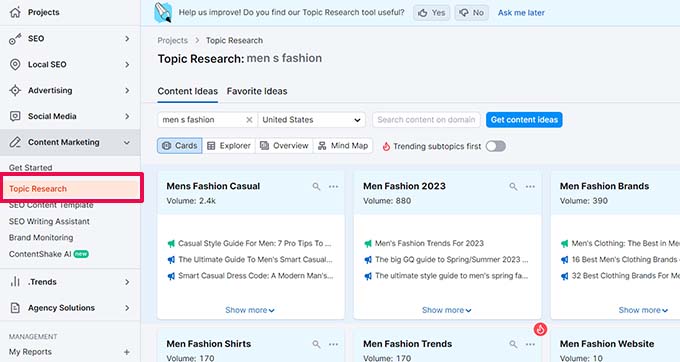Select the Overview view

point(284,146)
